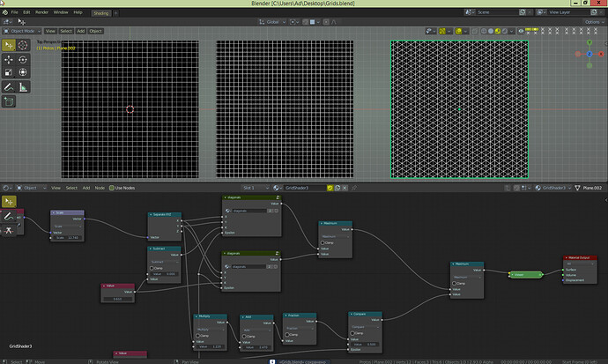Screen dimensions: 608x364
Task: Open the shading options dropdown arrow
Action: [512, 31]
